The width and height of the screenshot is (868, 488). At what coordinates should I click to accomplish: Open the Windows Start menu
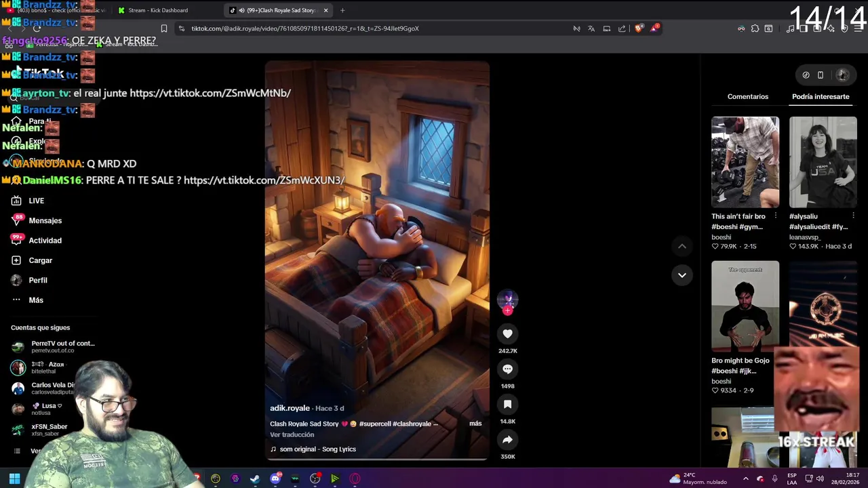tap(14, 479)
